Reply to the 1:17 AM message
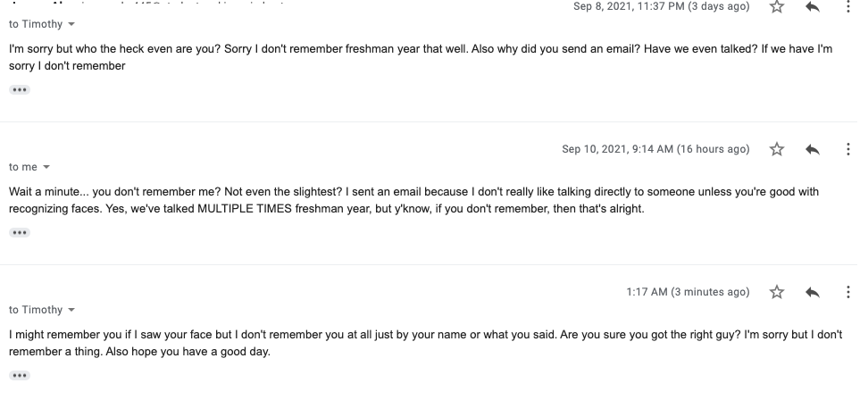This screenshot has height=400, width=868. pyautogui.click(x=812, y=292)
